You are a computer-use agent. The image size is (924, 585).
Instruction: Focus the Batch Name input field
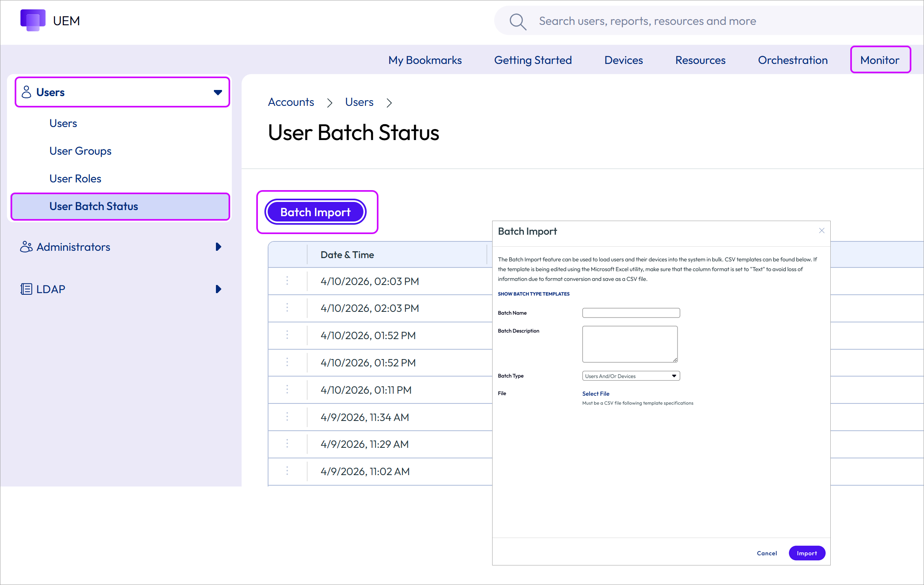point(631,313)
